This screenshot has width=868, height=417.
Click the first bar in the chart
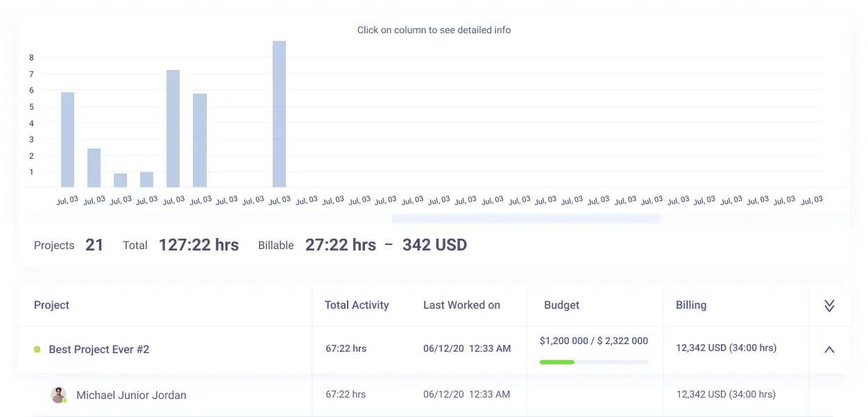(67, 139)
